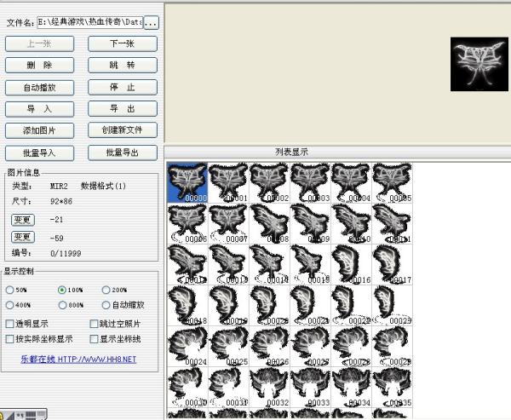Viewport: 511px width, 420px height.
Task: Click the 文件名 file path input field
Action: [x=90, y=22]
